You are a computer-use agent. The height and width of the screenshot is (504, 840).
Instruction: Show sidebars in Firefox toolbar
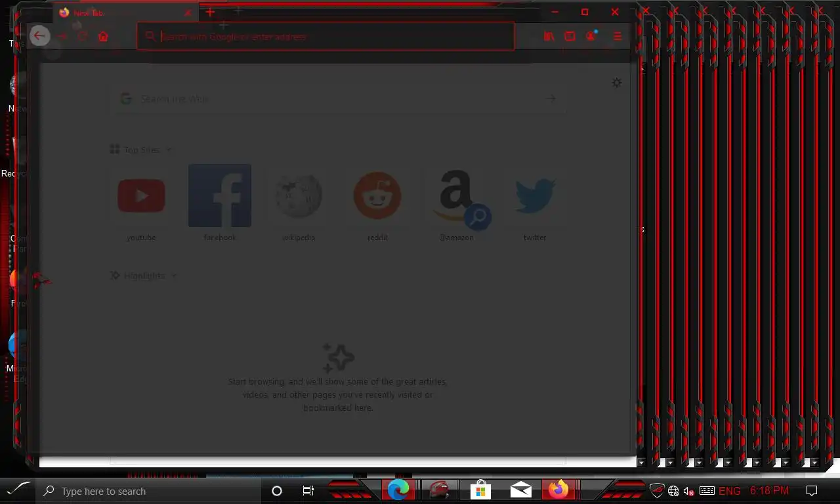pyautogui.click(x=570, y=37)
